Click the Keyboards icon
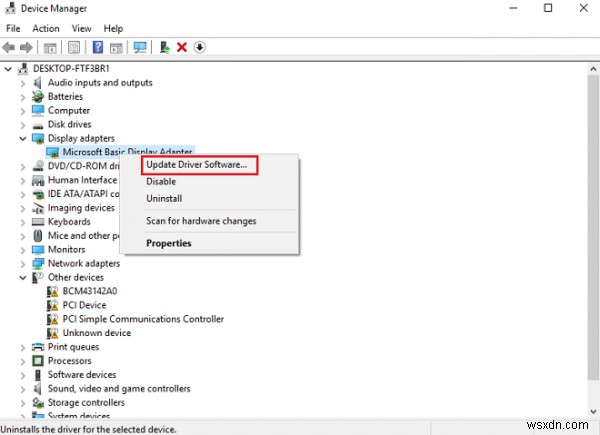 click(x=38, y=222)
